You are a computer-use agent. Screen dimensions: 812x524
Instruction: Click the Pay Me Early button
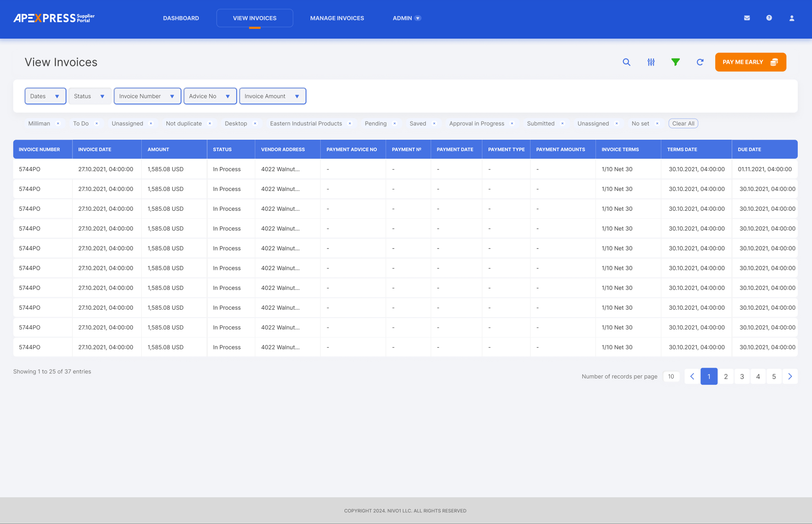pyautogui.click(x=750, y=62)
